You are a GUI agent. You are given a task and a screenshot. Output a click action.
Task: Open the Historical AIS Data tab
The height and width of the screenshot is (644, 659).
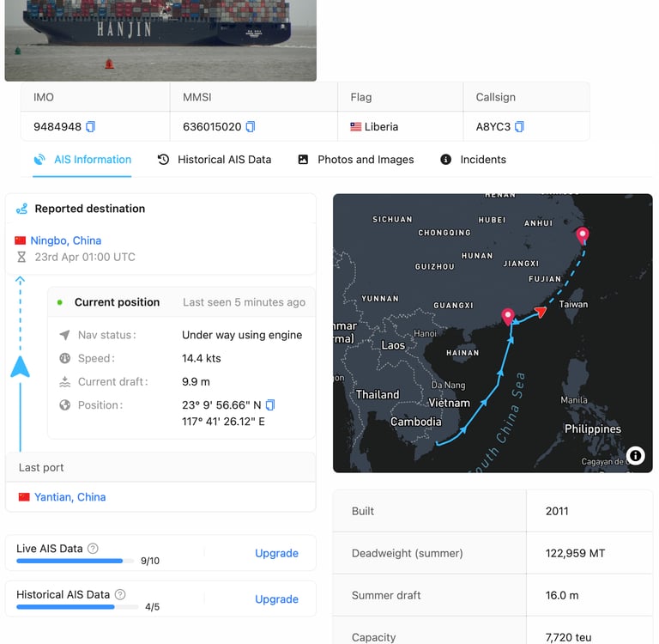tap(215, 160)
